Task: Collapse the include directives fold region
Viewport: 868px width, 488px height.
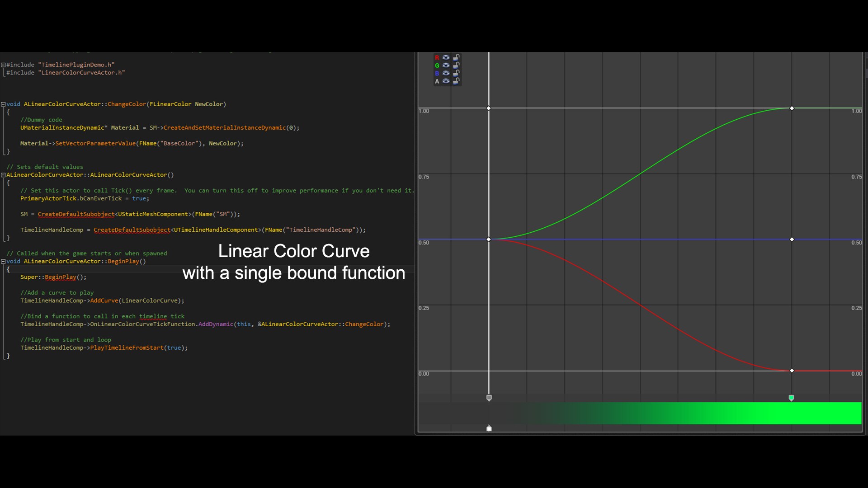Action: [x=3, y=65]
